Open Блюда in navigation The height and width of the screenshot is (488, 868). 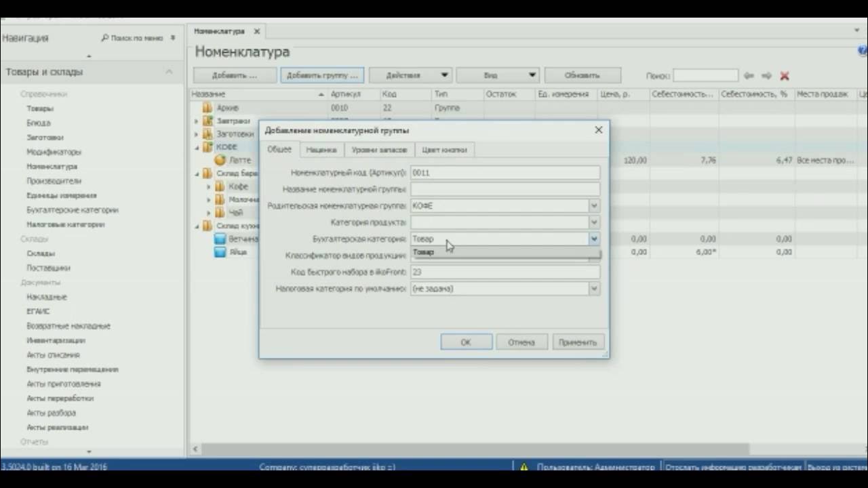click(39, 123)
